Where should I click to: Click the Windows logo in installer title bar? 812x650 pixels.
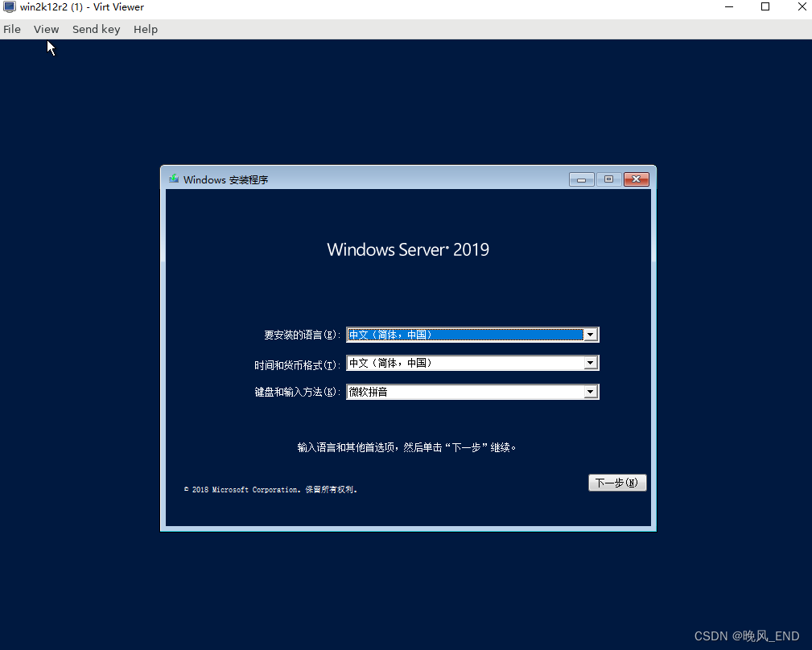click(173, 179)
